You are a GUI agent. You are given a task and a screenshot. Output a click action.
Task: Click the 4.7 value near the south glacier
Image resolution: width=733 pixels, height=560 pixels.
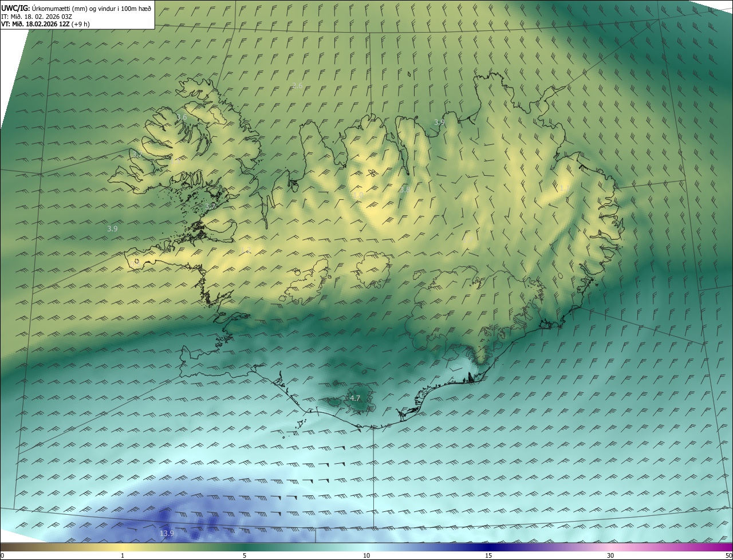tap(355, 398)
